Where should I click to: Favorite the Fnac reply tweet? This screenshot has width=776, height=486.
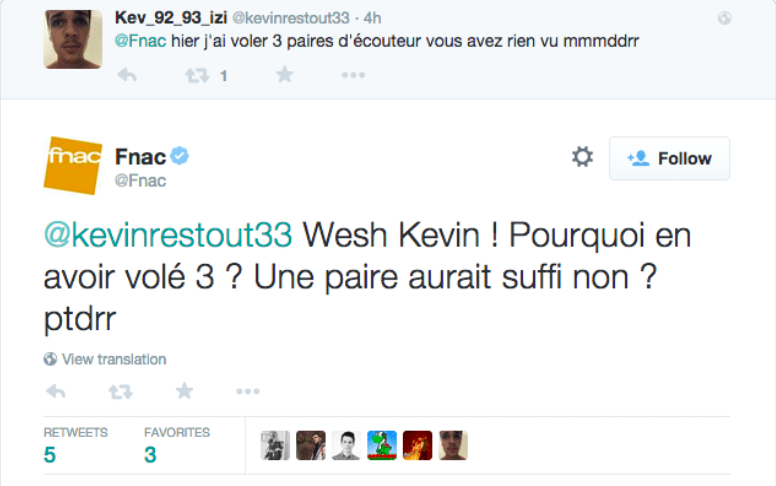click(184, 391)
